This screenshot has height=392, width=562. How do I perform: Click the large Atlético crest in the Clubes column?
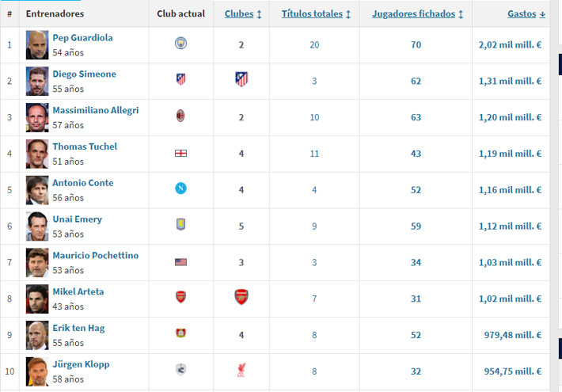[241, 79]
